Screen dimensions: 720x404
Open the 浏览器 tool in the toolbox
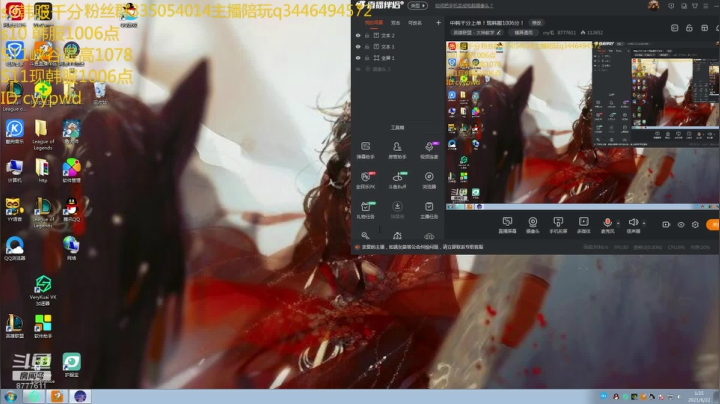click(x=429, y=180)
